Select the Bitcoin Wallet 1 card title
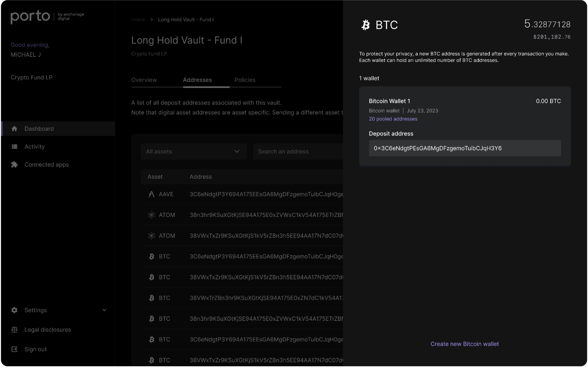 (389, 101)
